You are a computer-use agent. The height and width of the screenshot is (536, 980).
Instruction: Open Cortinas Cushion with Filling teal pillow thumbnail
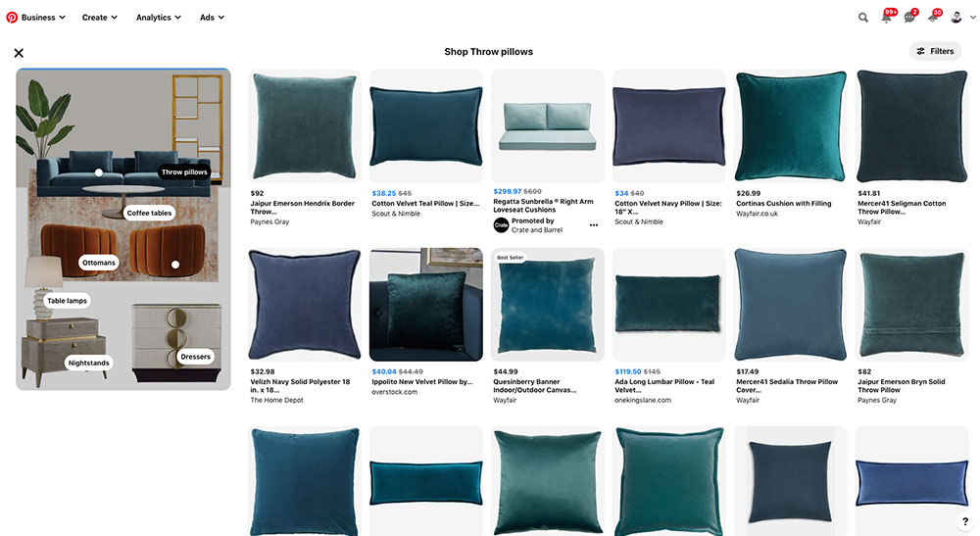(791, 126)
